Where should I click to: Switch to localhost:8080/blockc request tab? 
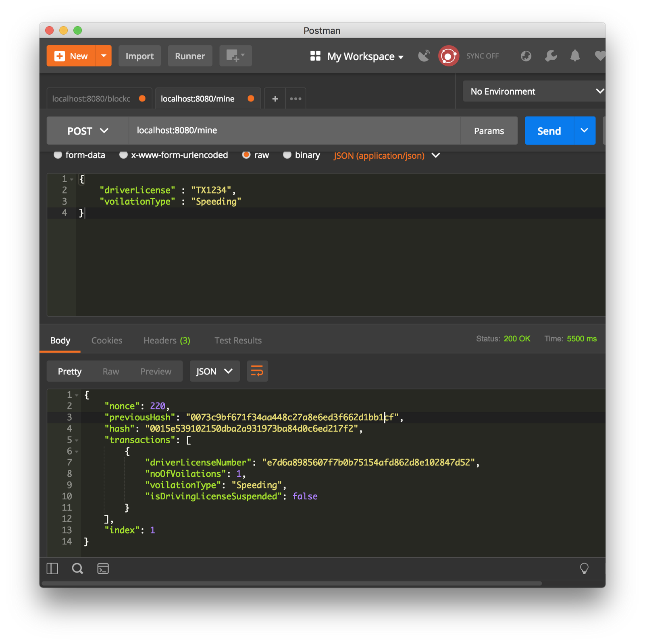92,99
